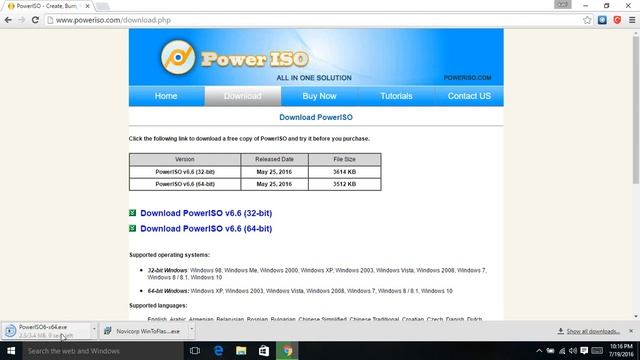Image resolution: width=640 pixels, height=360 pixels.
Task: Open the volume control in tray
Action: [x=573, y=351]
